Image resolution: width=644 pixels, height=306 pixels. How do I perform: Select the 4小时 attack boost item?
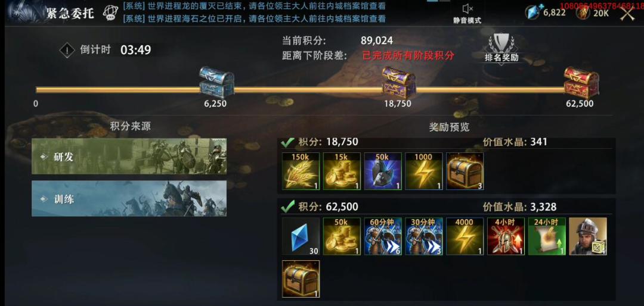[x=506, y=236]
